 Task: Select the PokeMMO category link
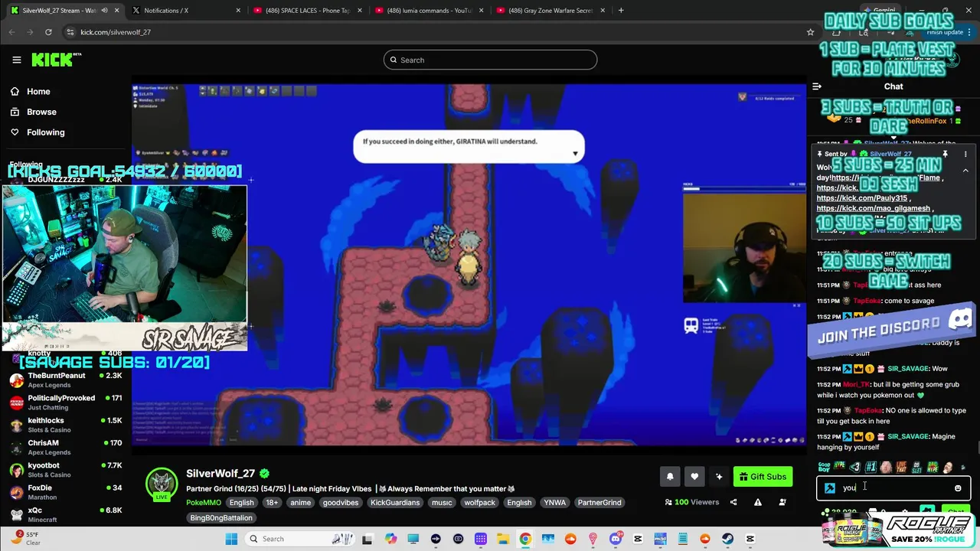(x=204, y=503)
